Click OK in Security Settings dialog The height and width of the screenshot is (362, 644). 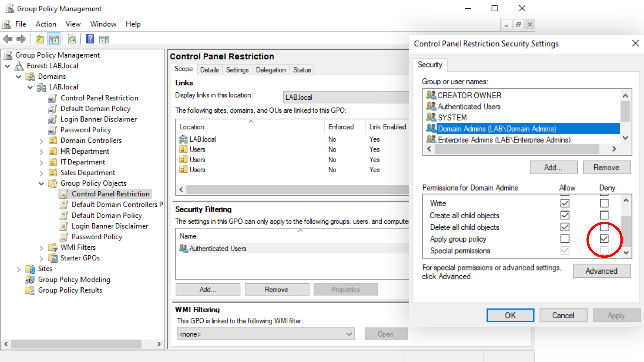pyautogui.click(x=510, y=315)
